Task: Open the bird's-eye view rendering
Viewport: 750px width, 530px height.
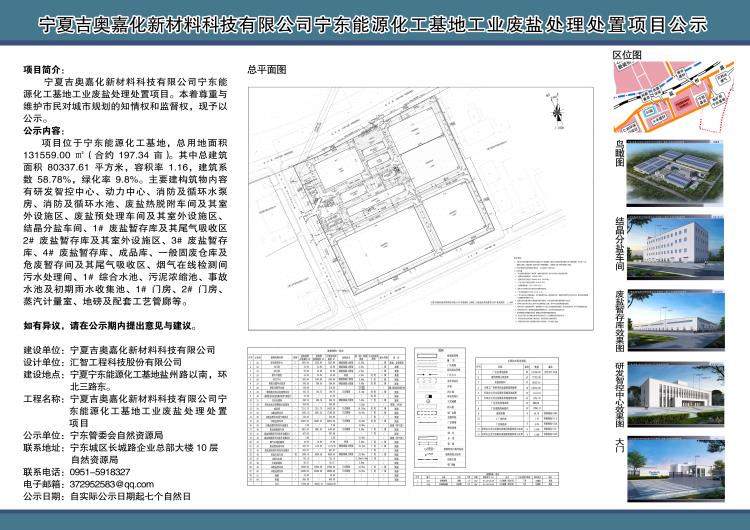Action: [675, 174]
